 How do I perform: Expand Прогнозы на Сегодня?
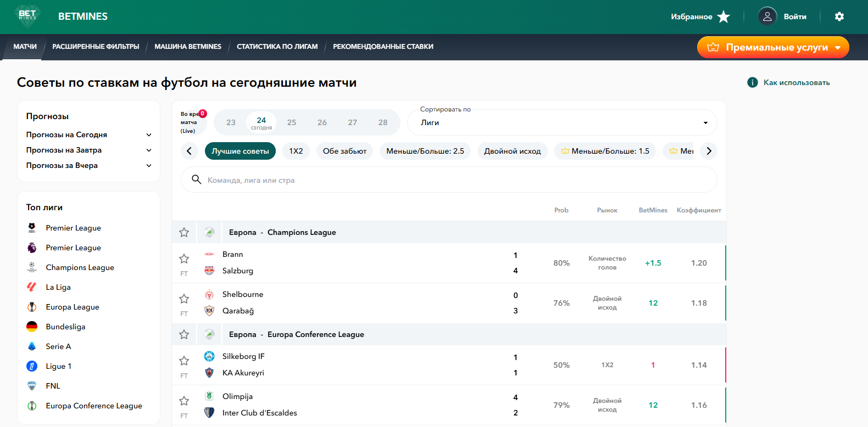pos(89,134)
